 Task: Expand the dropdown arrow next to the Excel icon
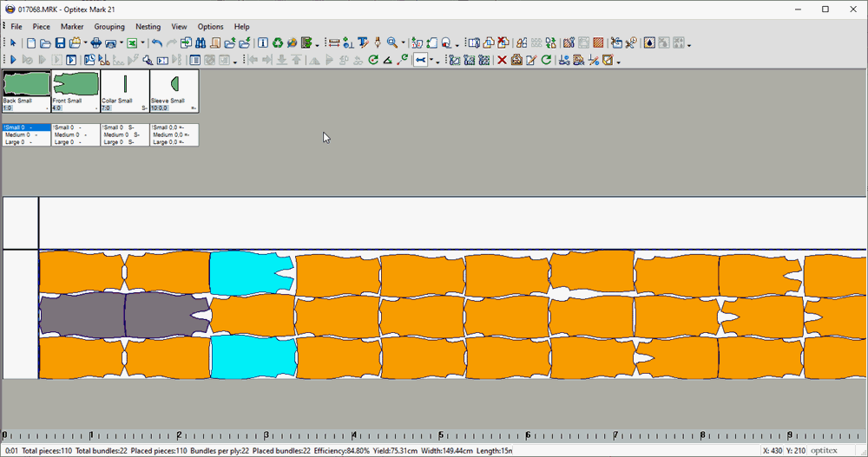tap(143, 43)
